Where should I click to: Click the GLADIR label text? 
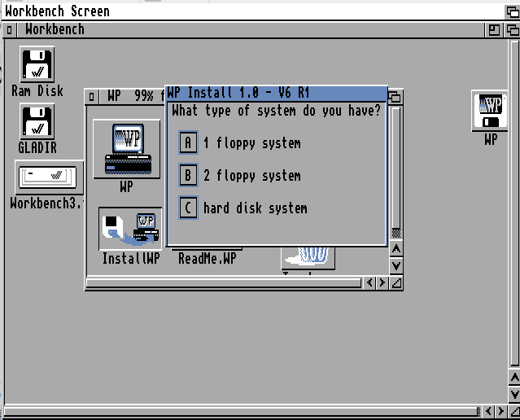(x=37, y=147)
